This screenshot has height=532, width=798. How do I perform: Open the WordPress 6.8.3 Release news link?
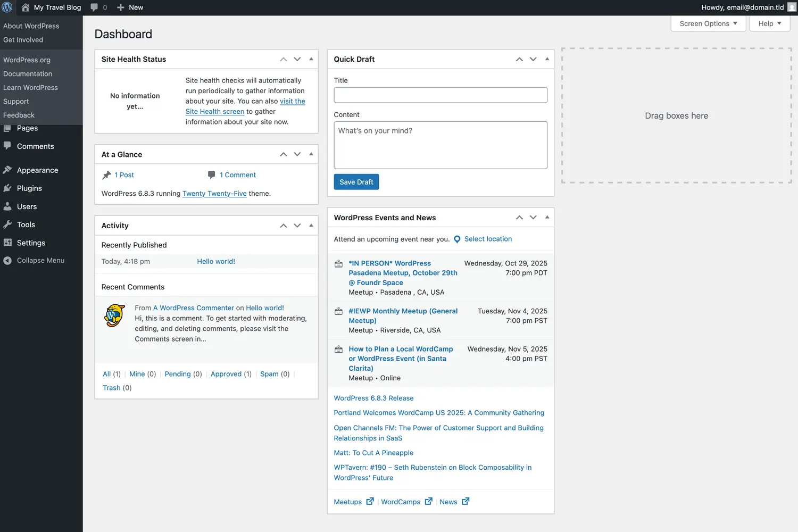pyautogui.click(x=373, y=398)
